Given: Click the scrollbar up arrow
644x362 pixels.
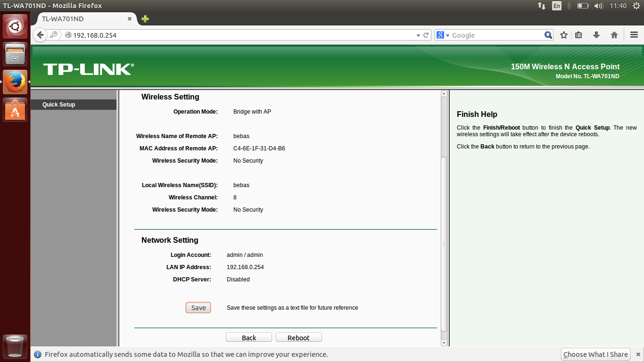Looking at the screenshot, I should coord(444,94).
